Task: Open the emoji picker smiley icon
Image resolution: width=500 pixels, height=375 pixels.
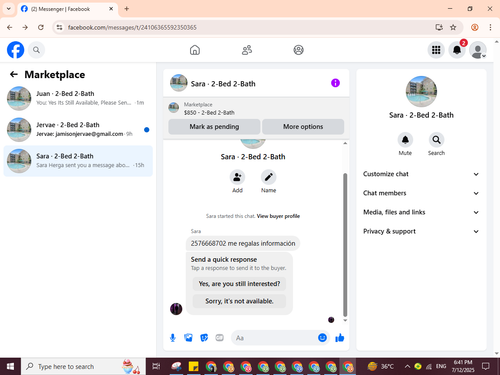Action: (x=322, y=338)
